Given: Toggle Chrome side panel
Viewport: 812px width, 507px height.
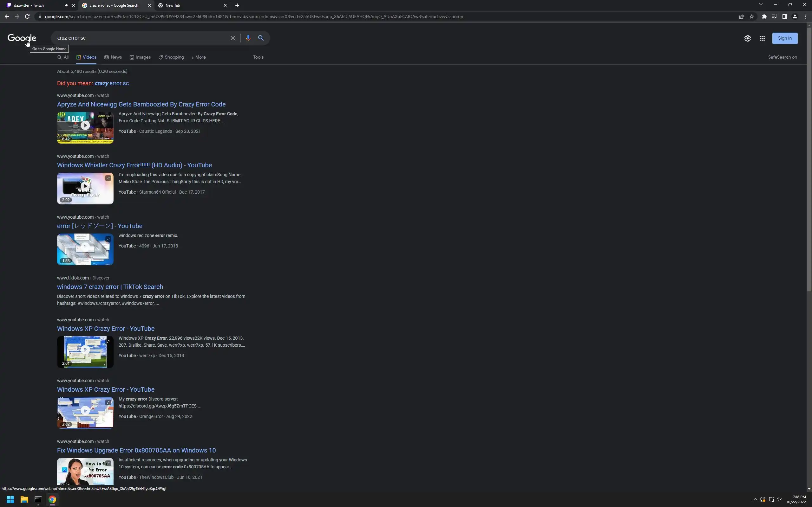Looking at the screenshot, I should pos(784,16).
